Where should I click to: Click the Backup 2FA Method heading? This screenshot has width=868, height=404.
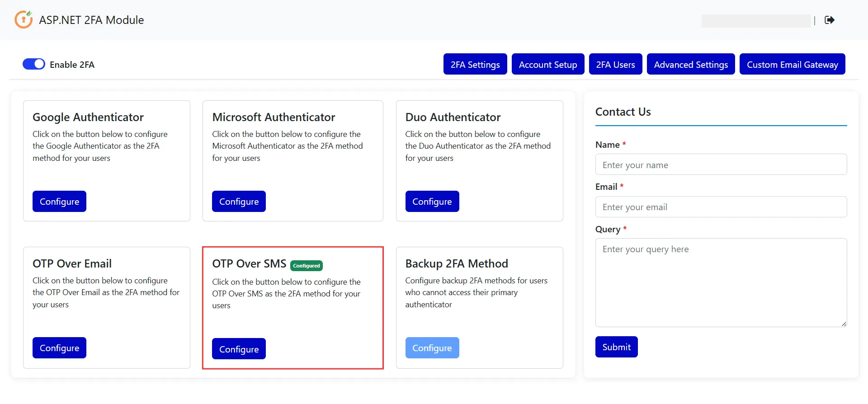coord(457,263)
